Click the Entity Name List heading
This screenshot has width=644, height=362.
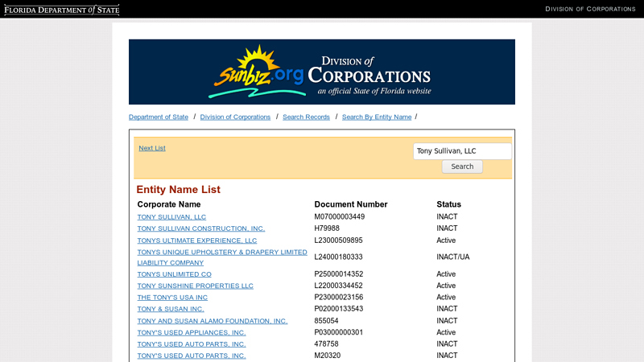click(x=178, y=190)
